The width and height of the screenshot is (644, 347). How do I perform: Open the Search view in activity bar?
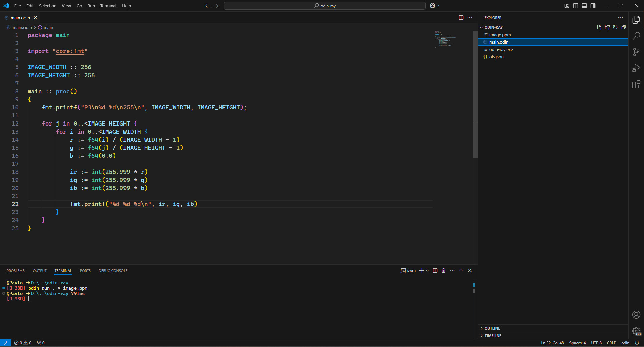pos(636,36)
